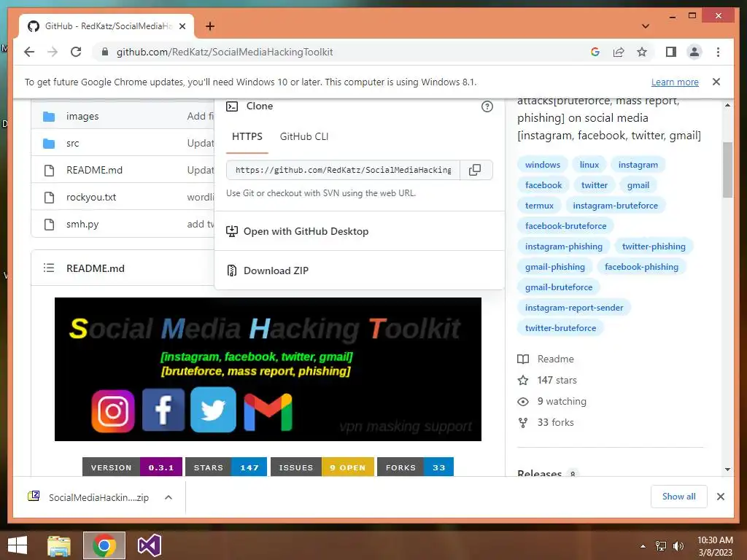Screen dimensions: 747x560
Task: Click the termux topic tag
Action: coord(539,206)
